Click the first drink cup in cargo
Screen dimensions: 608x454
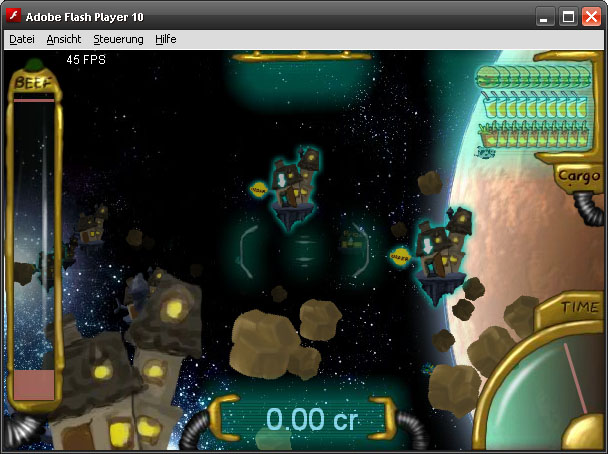point(491,105)
